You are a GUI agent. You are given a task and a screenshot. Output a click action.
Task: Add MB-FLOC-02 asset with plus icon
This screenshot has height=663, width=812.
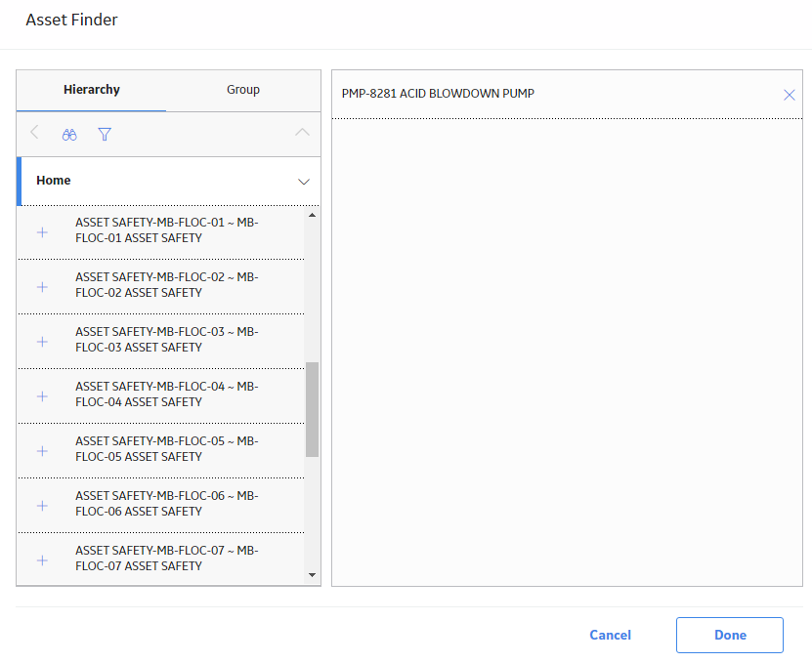tap(42, 287)
